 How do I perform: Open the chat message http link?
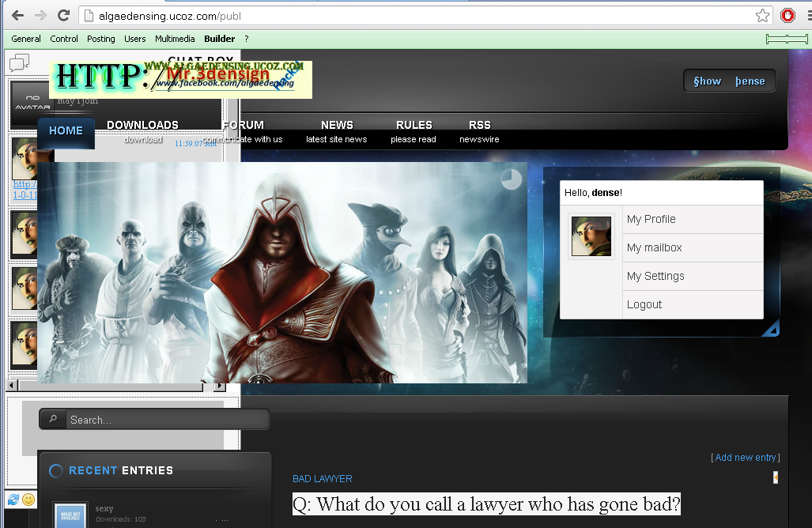click(x=25, y=190)
